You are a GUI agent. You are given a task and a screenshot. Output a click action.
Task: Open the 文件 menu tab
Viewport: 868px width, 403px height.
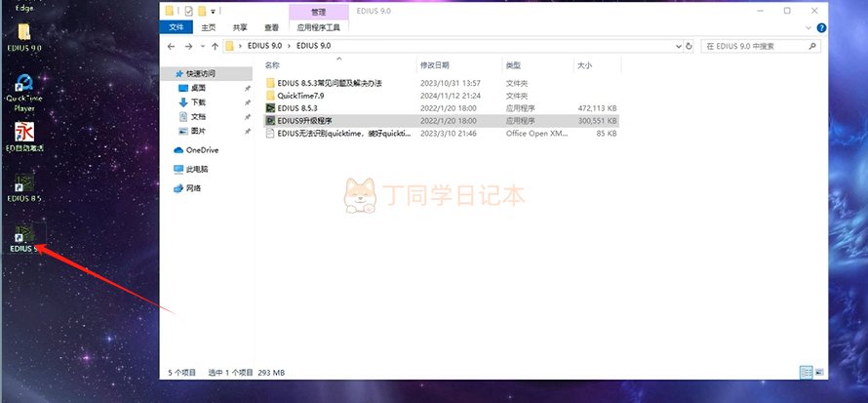(x=177, y=28)
